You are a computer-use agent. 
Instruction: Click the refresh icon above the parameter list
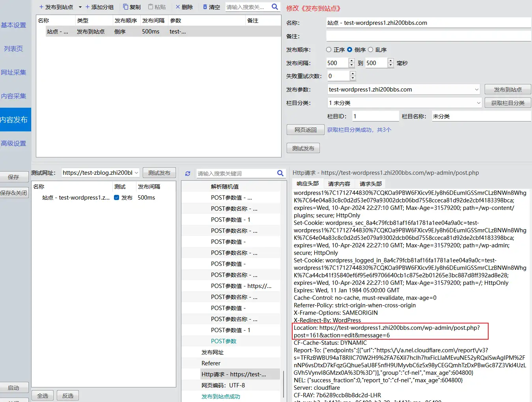tap(188, 173)
